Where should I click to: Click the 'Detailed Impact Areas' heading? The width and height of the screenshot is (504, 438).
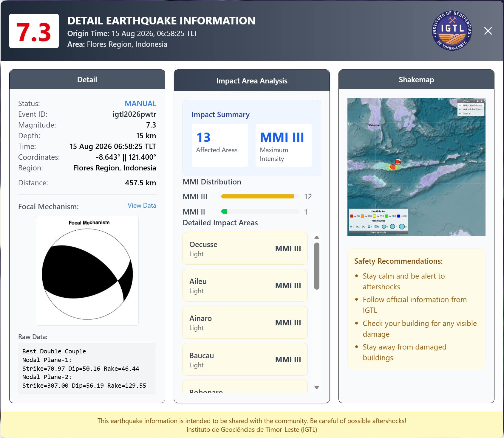click(x=220, y=223)
